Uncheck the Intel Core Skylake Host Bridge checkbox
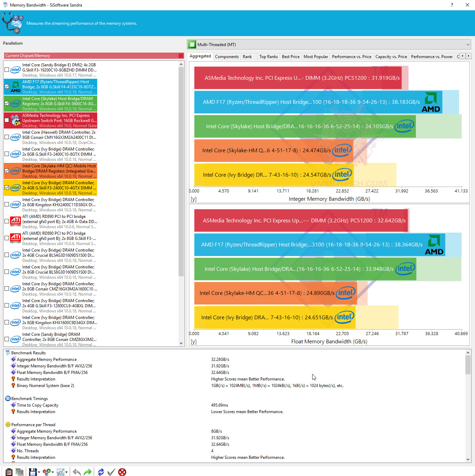 click(x=7, y=103)
